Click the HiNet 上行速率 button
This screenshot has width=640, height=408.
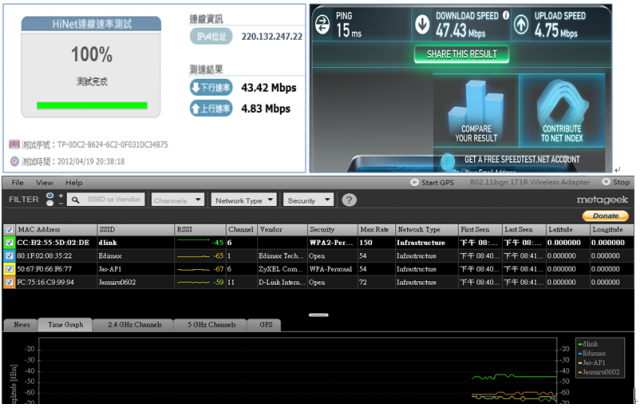point(211,109)
